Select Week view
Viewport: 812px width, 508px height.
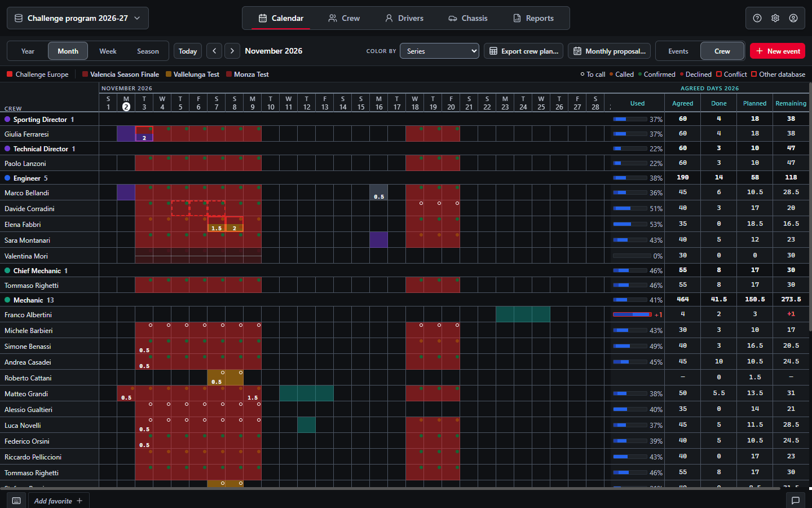click(x=108, y=51)
